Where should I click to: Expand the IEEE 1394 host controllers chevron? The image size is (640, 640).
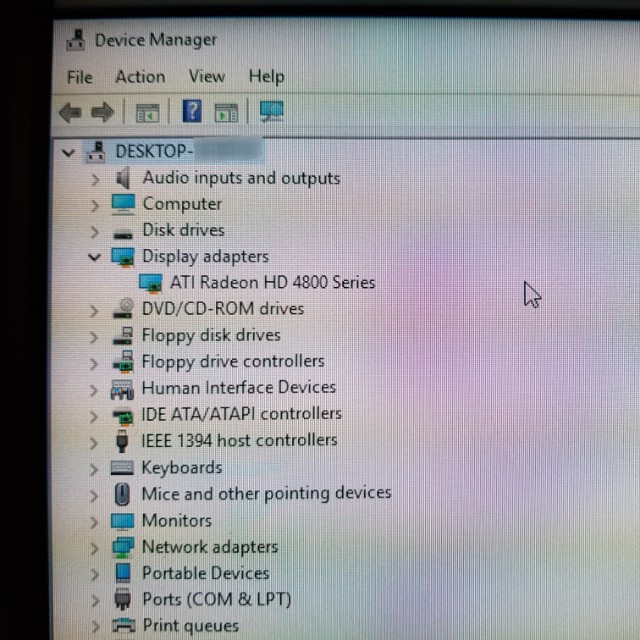pos(94,443)
